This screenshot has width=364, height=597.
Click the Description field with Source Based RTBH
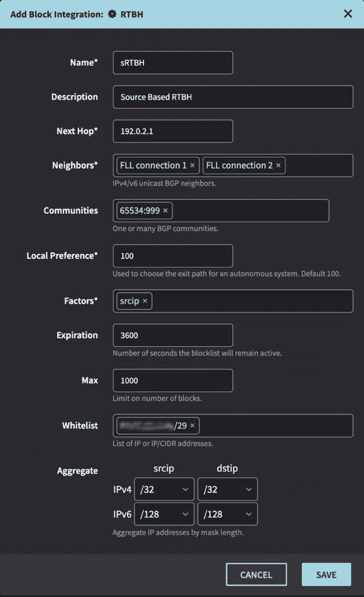pyautogui.click(x=233, y=97)
